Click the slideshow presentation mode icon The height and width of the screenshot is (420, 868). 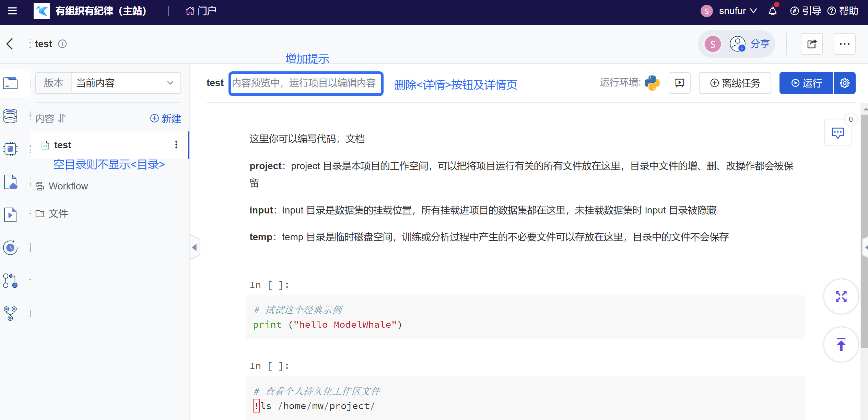(679, 83)
